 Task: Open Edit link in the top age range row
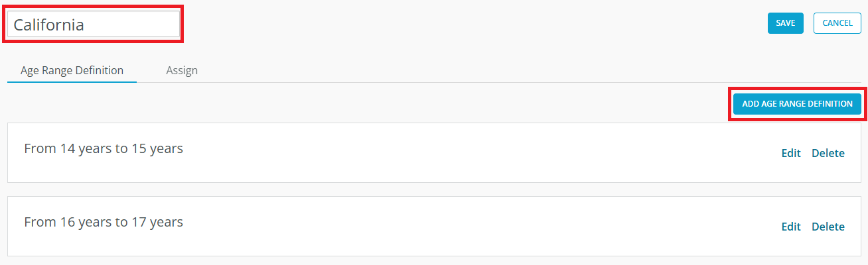(x=791, y=153)
